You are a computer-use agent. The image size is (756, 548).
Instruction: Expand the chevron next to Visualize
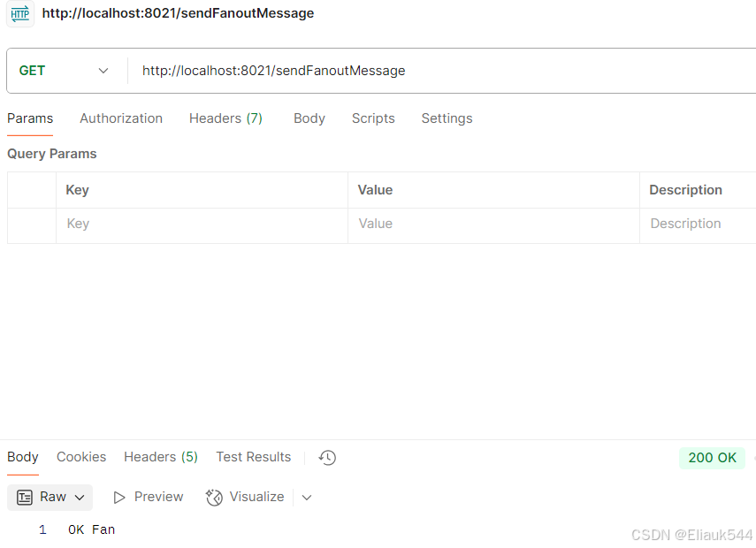tap(307, 498)
